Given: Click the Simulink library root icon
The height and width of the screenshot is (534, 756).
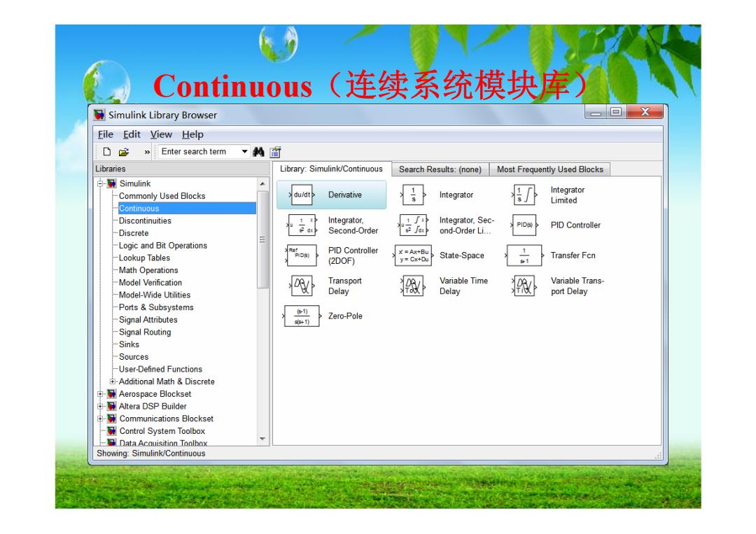Looking at the screenshot, I should click(112, 183).
